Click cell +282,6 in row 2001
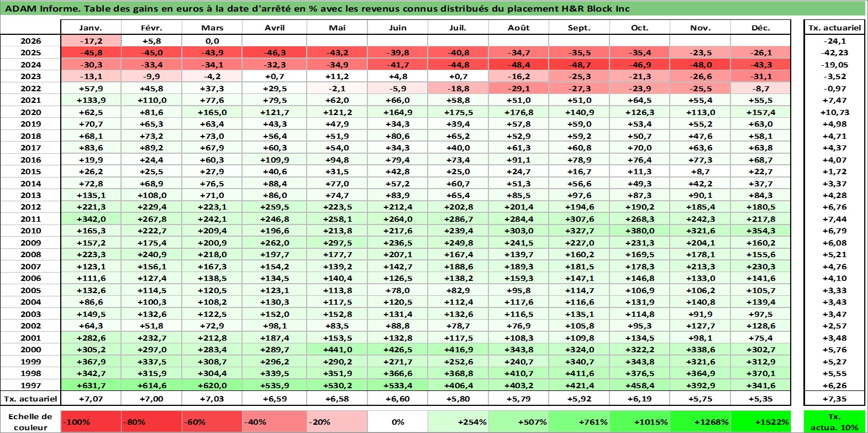The width and height of the screenshot is (868, 433). (x=91, y=338)
